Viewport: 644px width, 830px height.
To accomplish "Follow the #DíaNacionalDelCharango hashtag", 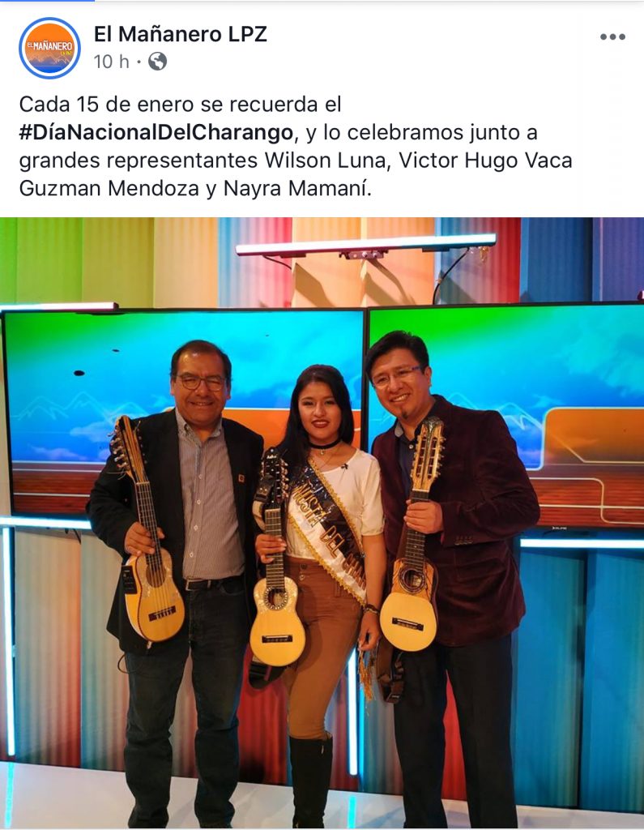I will [x=156, y=132].
